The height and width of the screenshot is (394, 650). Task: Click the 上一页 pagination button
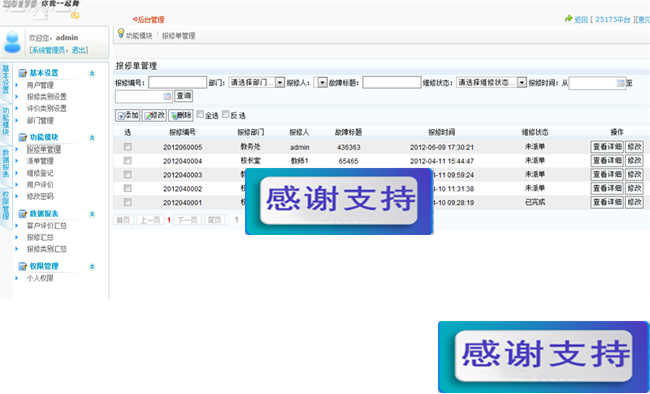tap(150, 220)
